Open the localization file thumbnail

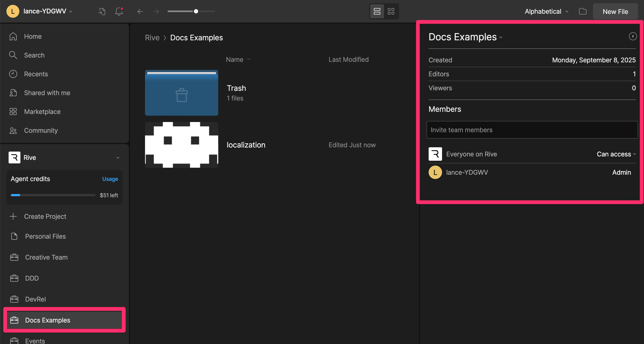(x=182, y=145)
